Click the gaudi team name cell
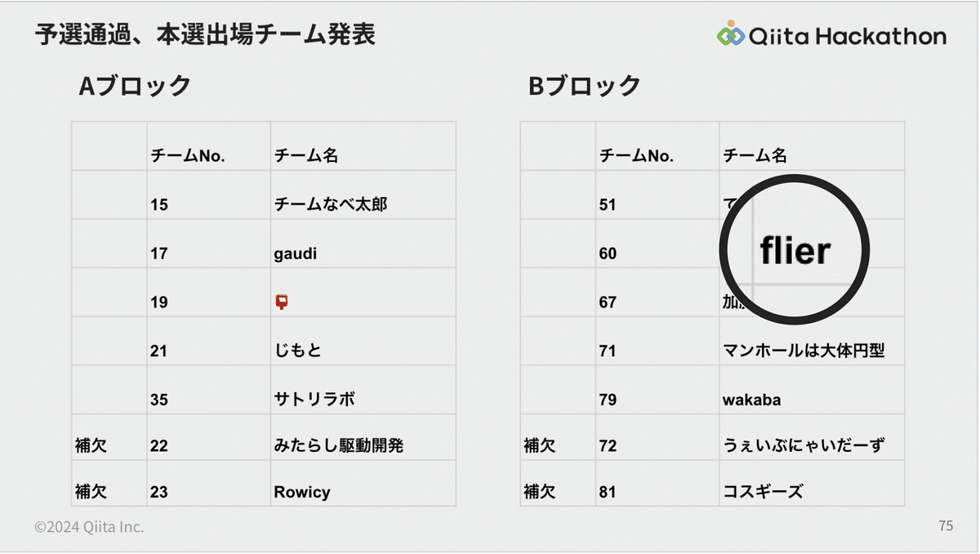This screenshot has width=980, height=554. click(x=296, y=253)
